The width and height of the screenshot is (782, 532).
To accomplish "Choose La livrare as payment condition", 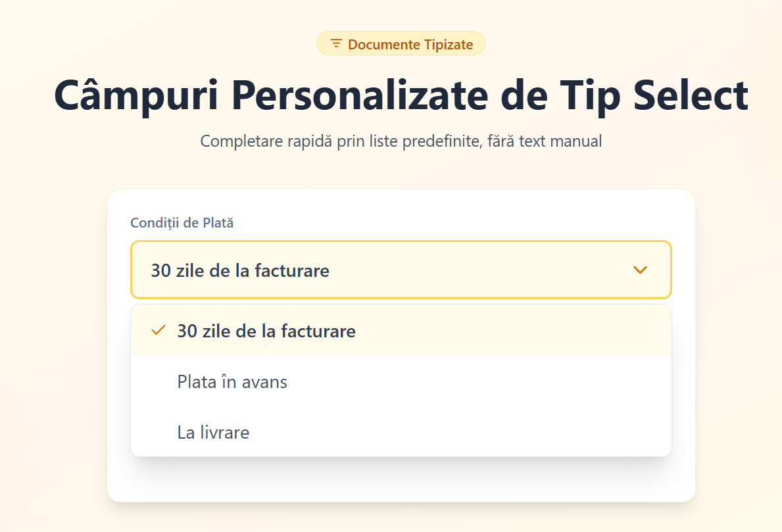I will click(x=212, y=432).
